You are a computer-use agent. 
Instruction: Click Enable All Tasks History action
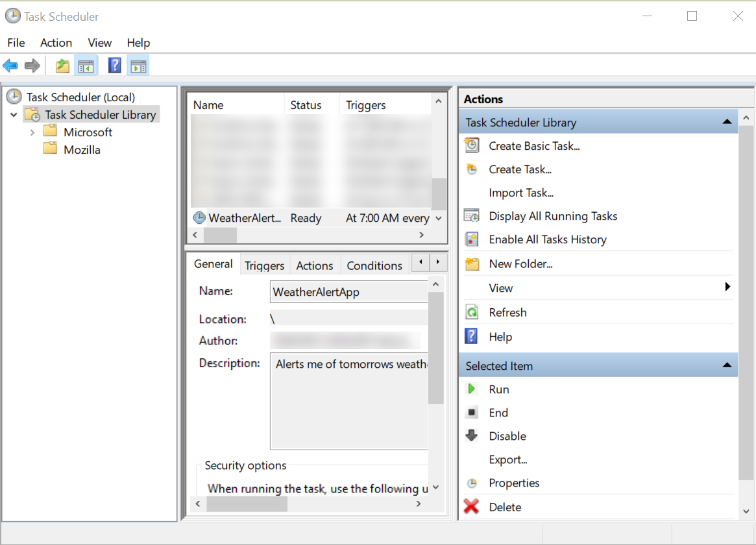(548, 239)
